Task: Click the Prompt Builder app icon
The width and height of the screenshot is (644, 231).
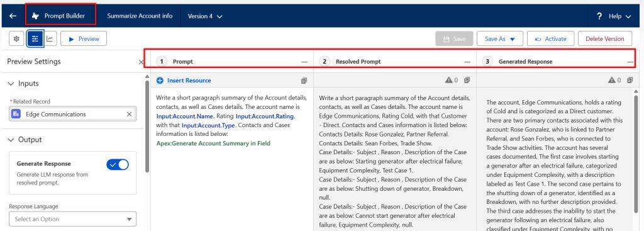Action: click(36, 16)
